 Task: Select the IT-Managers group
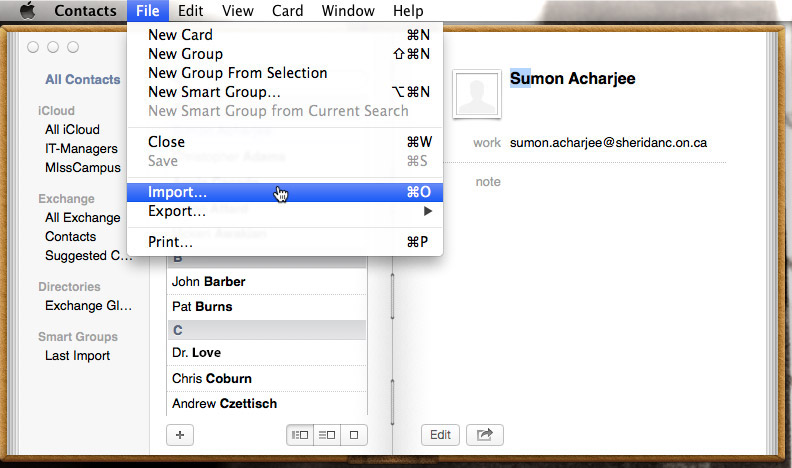click(81, 148)
